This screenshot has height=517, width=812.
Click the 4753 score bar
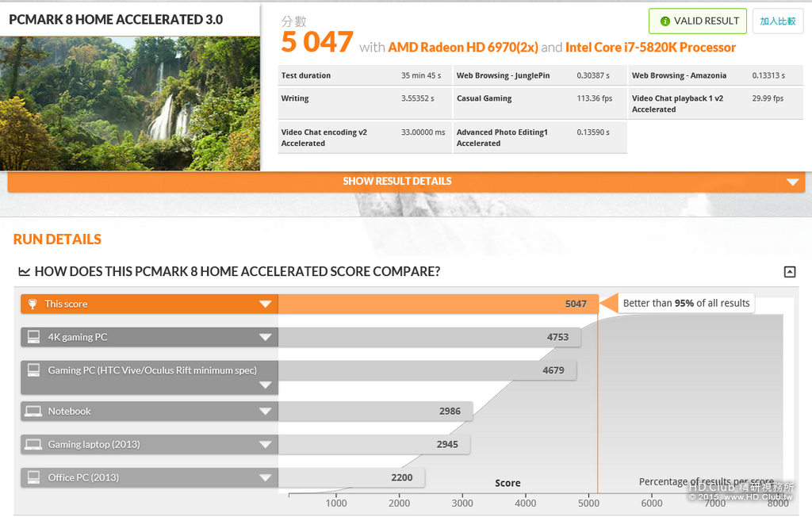click(x=429, y=337)
